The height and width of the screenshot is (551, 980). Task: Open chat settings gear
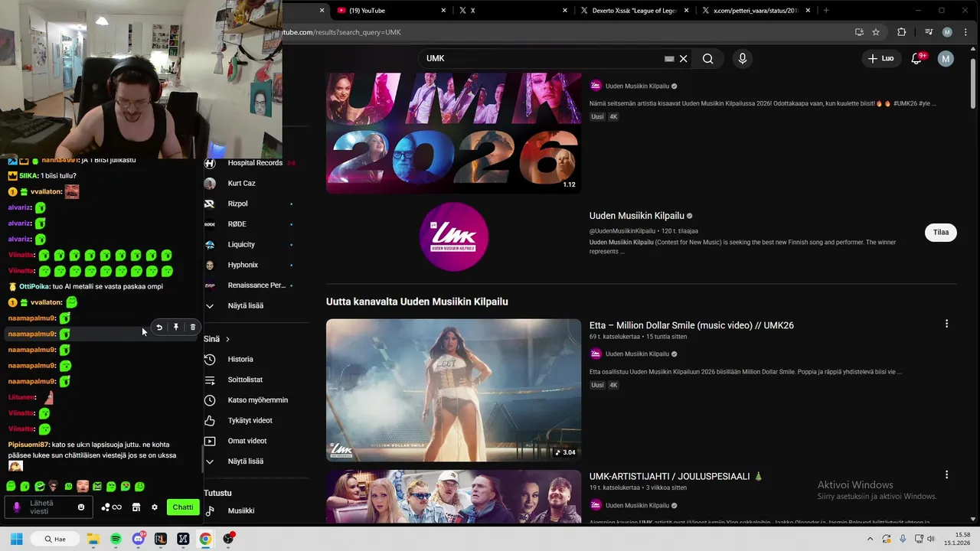155,507
